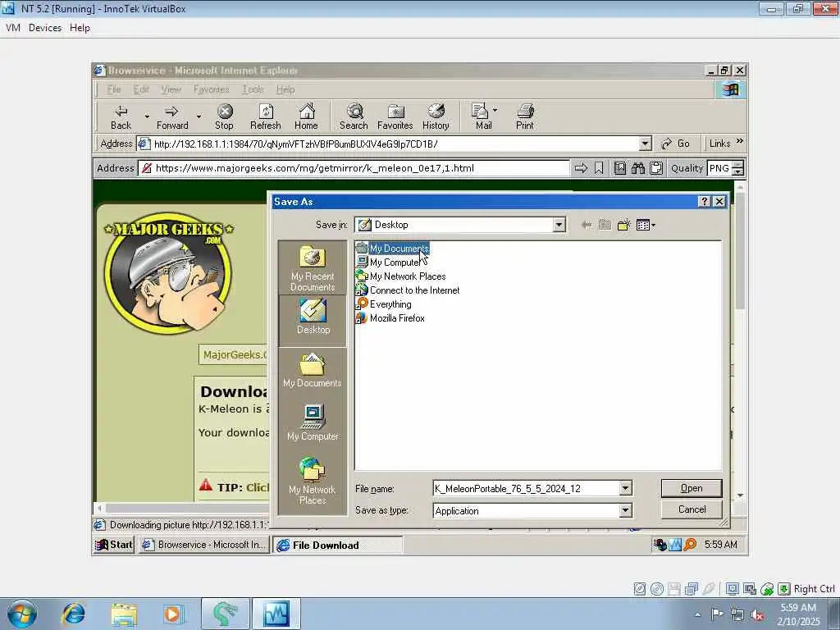This screenshot has width=840, height=630.
Task: Click Cancel in the Save As dialog
Action: click(692, 509)
